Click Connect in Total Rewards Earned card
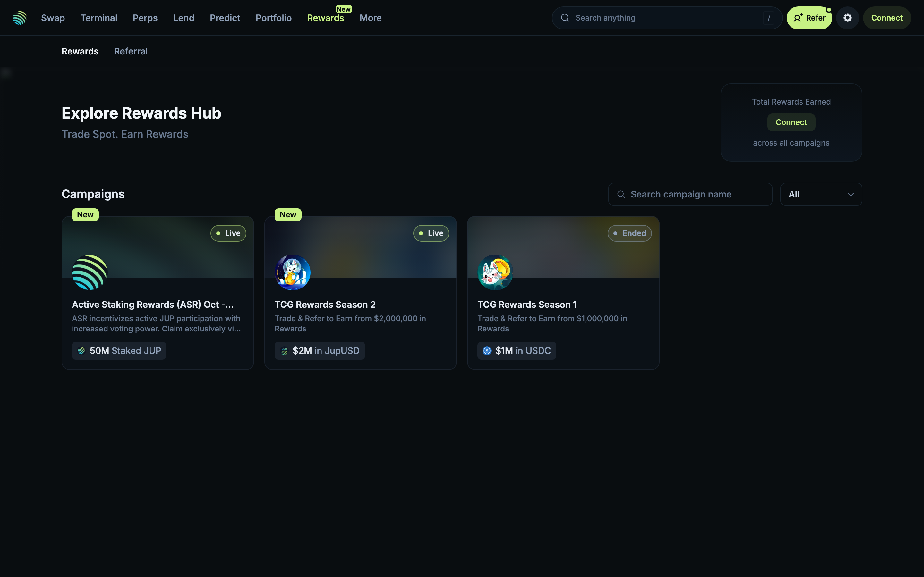924x577 pixels. click(x=791, y=122)
